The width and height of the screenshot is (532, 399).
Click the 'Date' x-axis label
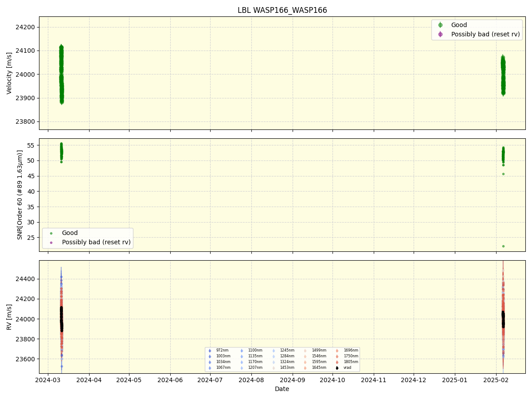[282, 389]
